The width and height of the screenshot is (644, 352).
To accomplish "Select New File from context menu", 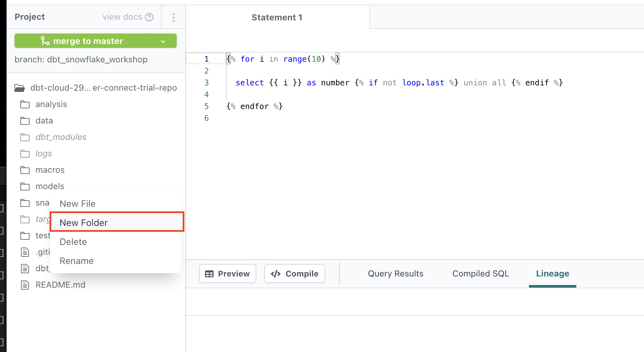I will (78, 204).
